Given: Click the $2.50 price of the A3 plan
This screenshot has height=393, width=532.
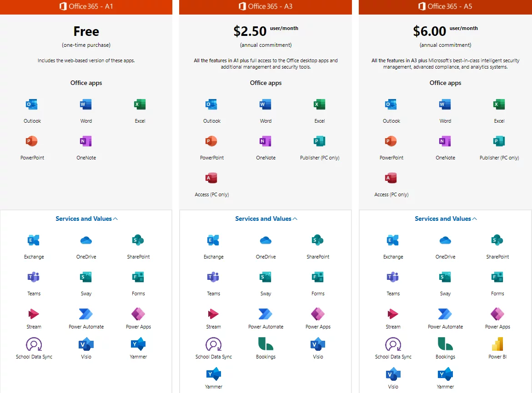Looking at the screenshot, I should (250, 31).
